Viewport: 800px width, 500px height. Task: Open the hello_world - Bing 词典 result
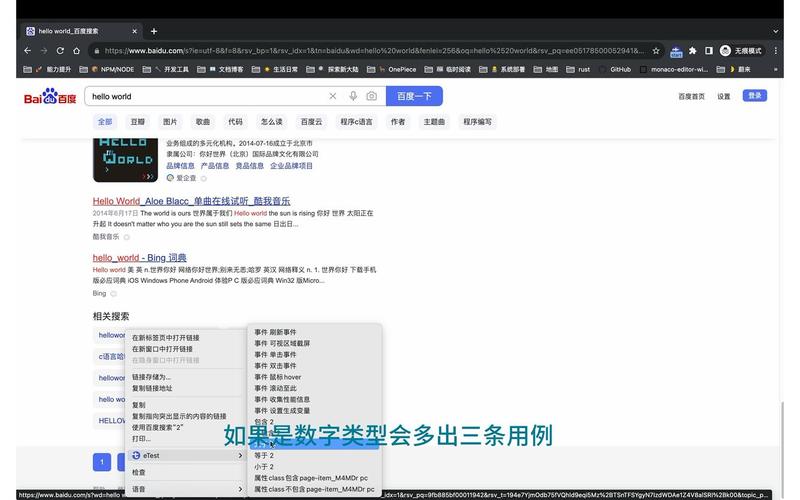coord(139,258)
